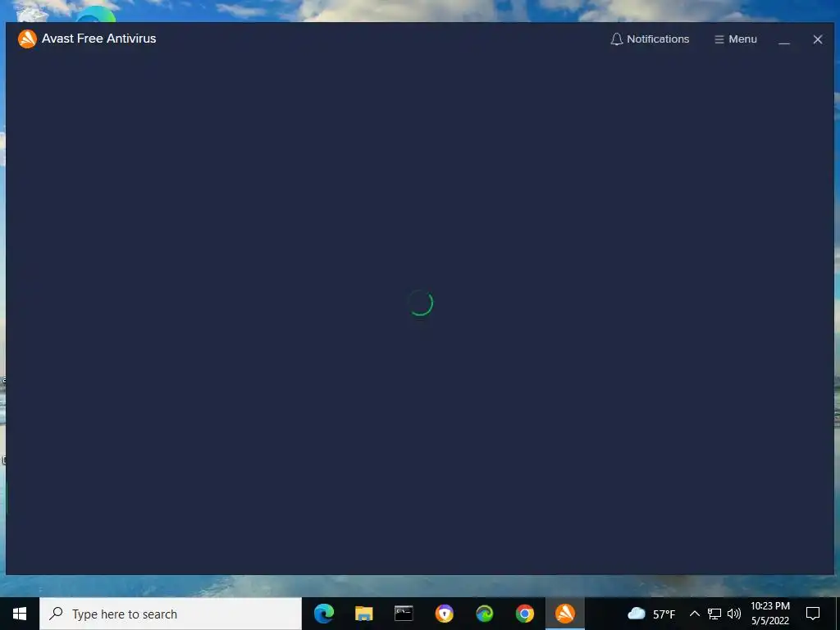
Task: Close the Avast Free Antivirus window
Action: click(x=818, y=39)
